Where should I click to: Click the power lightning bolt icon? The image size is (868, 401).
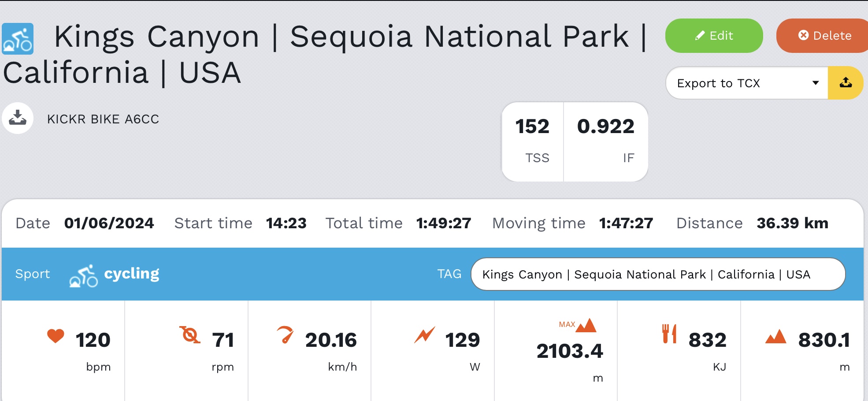pos(425,335)
